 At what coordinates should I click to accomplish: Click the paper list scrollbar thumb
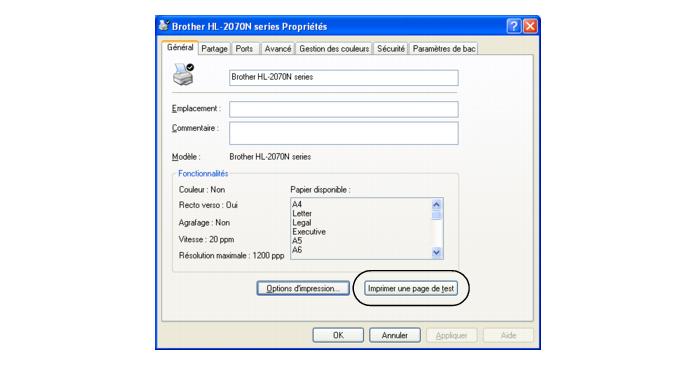[x=436, y=215]
